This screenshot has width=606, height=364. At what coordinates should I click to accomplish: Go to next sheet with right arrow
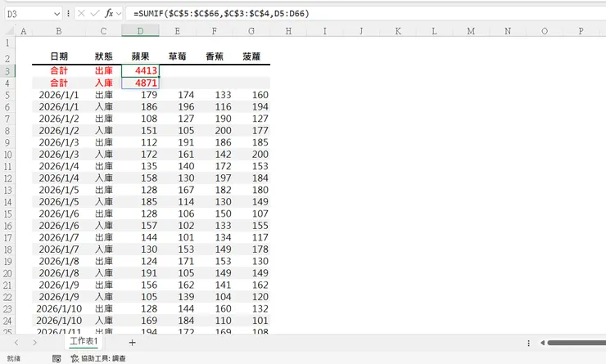(x=34, y=343)
